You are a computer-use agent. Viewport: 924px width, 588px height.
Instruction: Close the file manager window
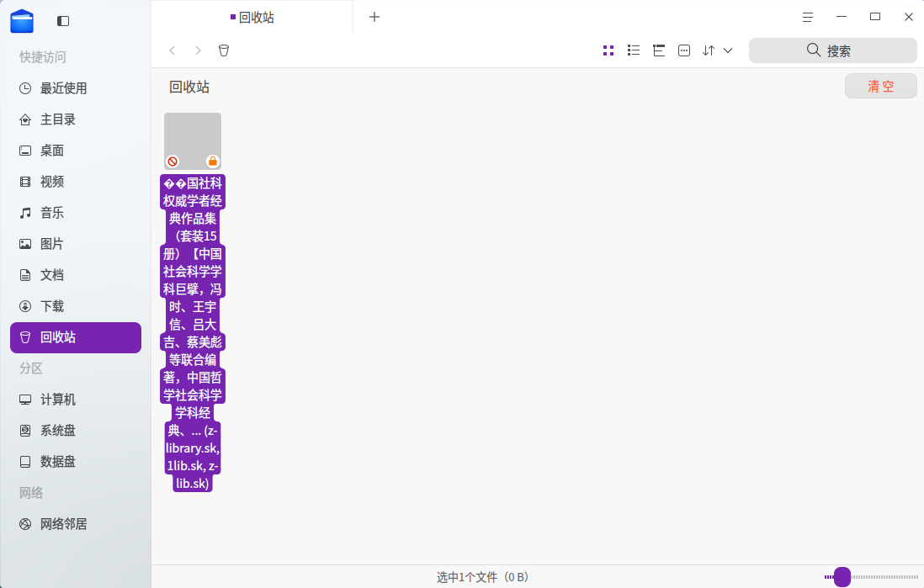[909, 17]
